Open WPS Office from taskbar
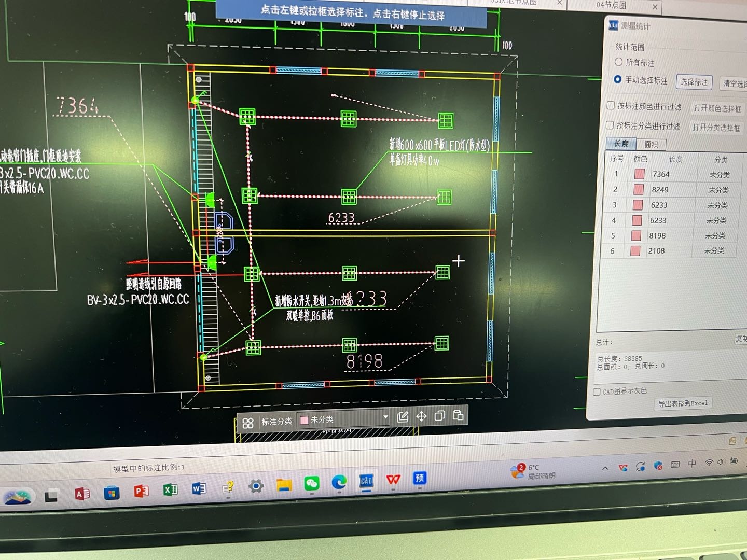The width and height of the screenshot is (747, 560). pos(393,480)
